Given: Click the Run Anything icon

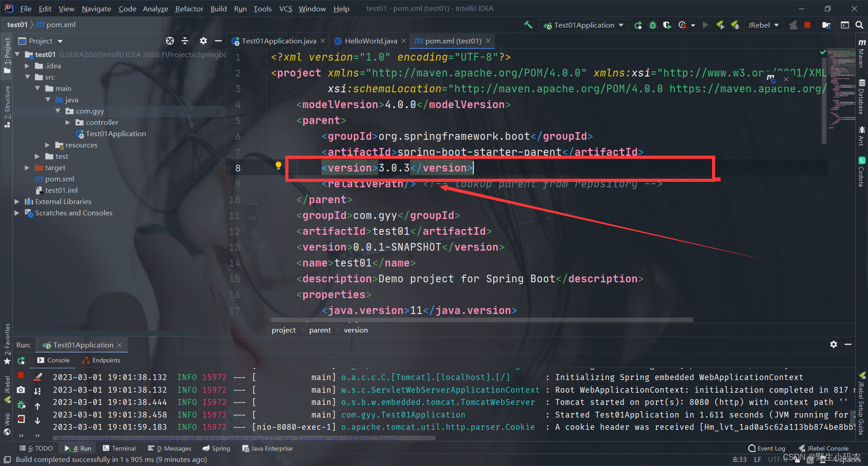Looking at the screenshot, I should (844, 25).
